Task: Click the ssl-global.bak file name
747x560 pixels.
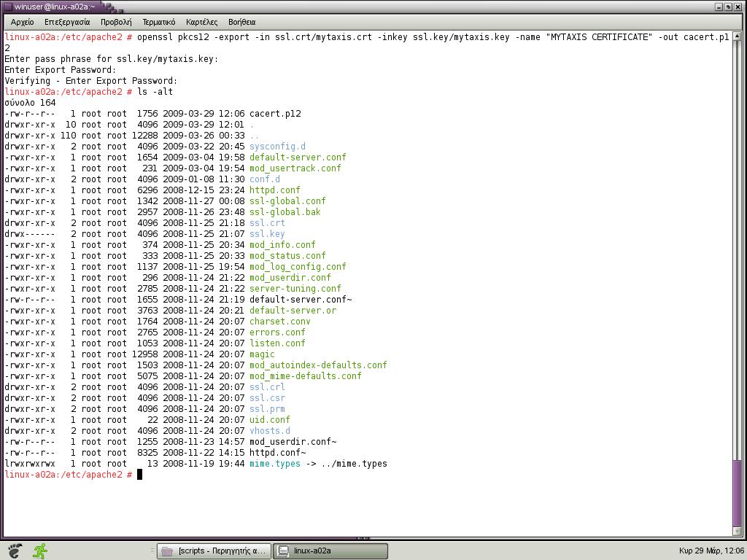Action: tap(285, 212)
